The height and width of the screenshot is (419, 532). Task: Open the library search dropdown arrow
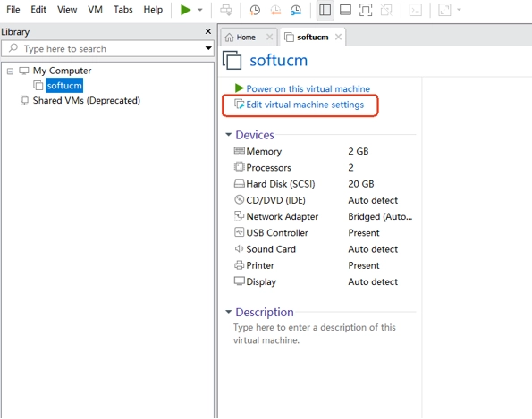click(x=208, y=48)
